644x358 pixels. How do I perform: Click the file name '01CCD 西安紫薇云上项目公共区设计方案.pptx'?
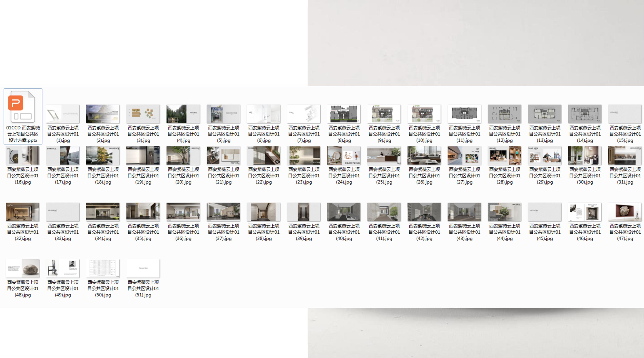(x=23, y=134)
